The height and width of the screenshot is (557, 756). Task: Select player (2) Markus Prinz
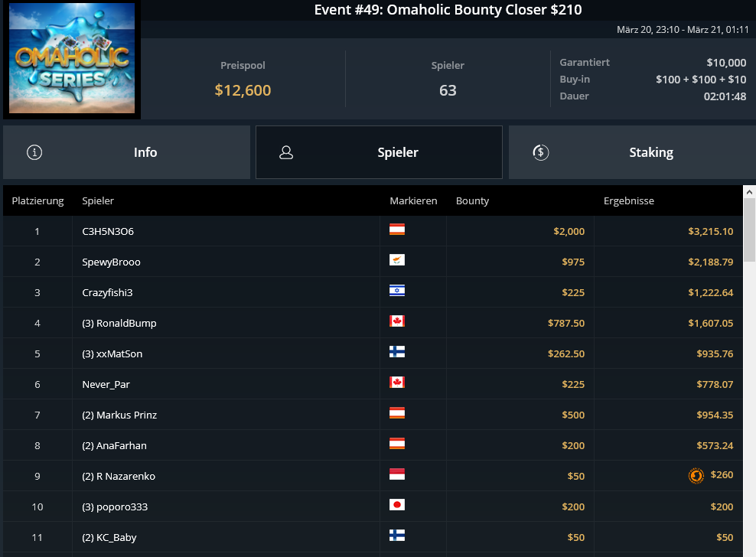[119, 415]
